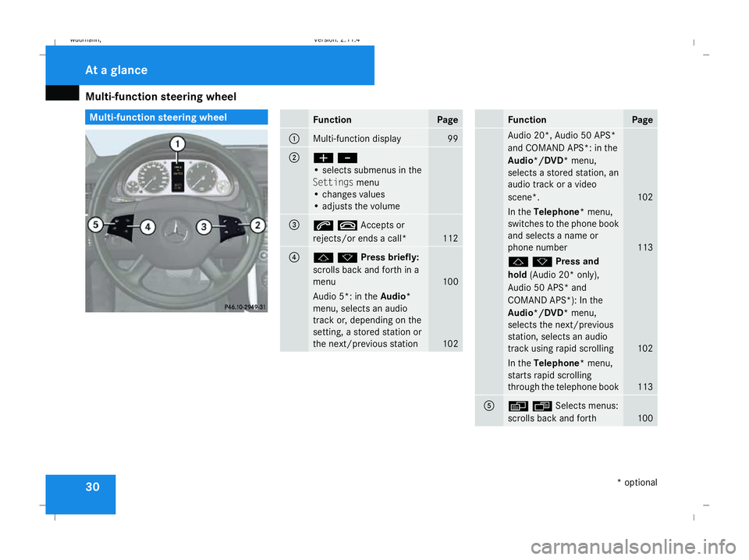Click the left button pad on steering wheel

pyautogui.click(x=121, y=229)
